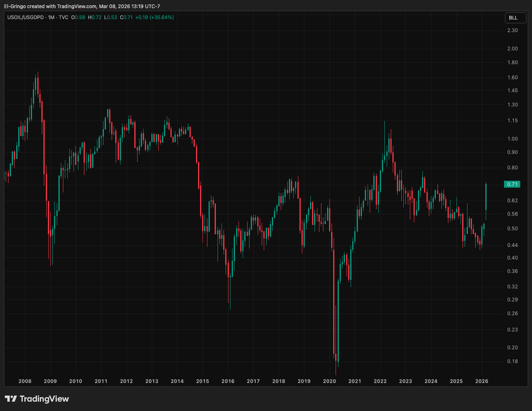The image size is (532, 411).
Task: Click the 0.23 price axis label
Action: 513,330
